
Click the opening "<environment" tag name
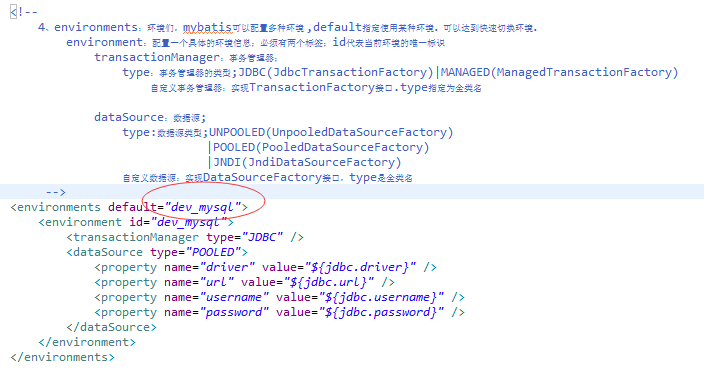click(x=80, y=222)
